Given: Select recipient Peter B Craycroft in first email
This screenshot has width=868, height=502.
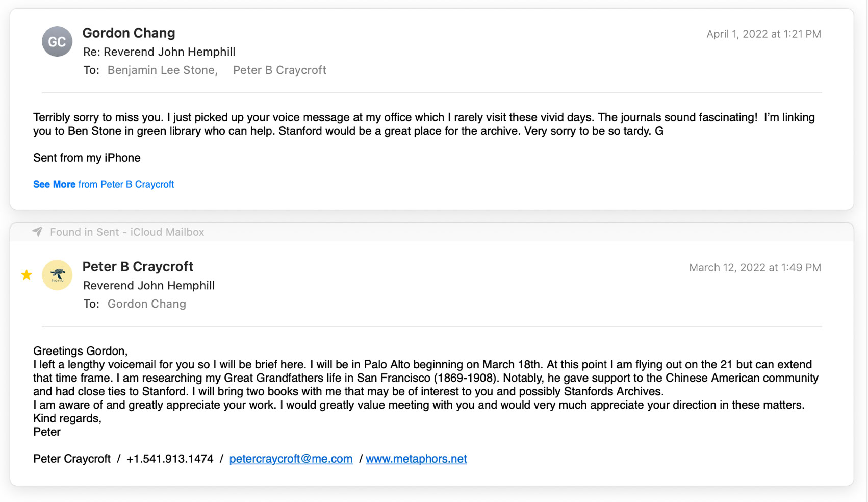Looking at the screenshot, I should (279, 70).
